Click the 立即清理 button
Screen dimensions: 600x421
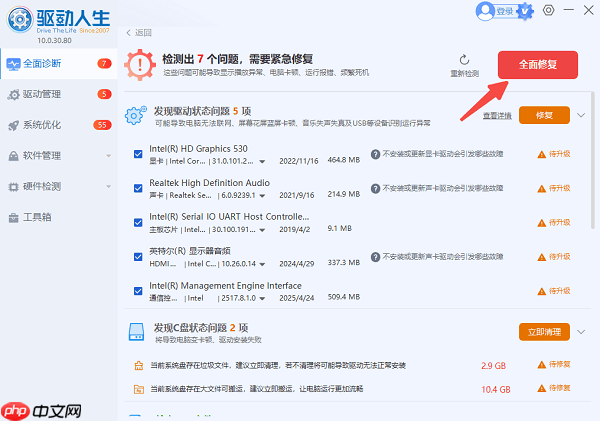[544, 332]
